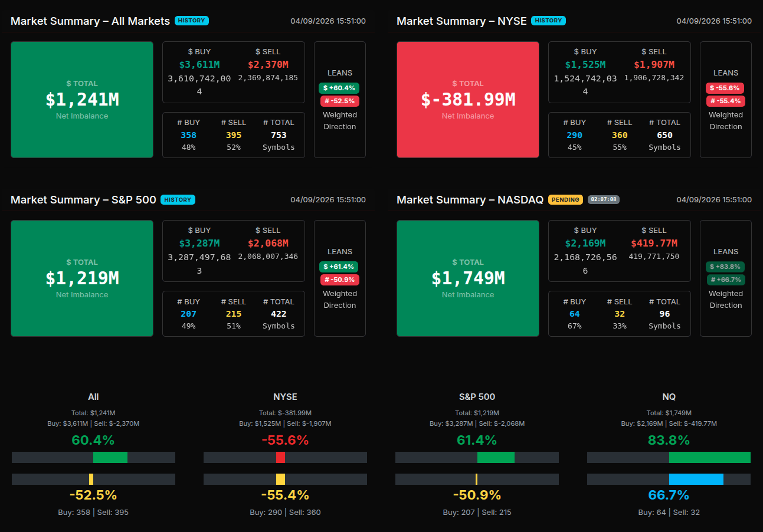Click the HISTORY badge beside All Markets title
Viewport: 763px width, 532px height.
(x=191, y=21)
